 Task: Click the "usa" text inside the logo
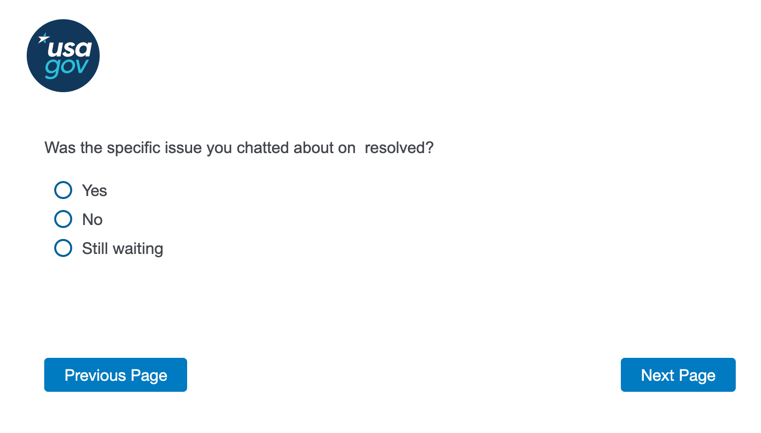pos(68,48)
